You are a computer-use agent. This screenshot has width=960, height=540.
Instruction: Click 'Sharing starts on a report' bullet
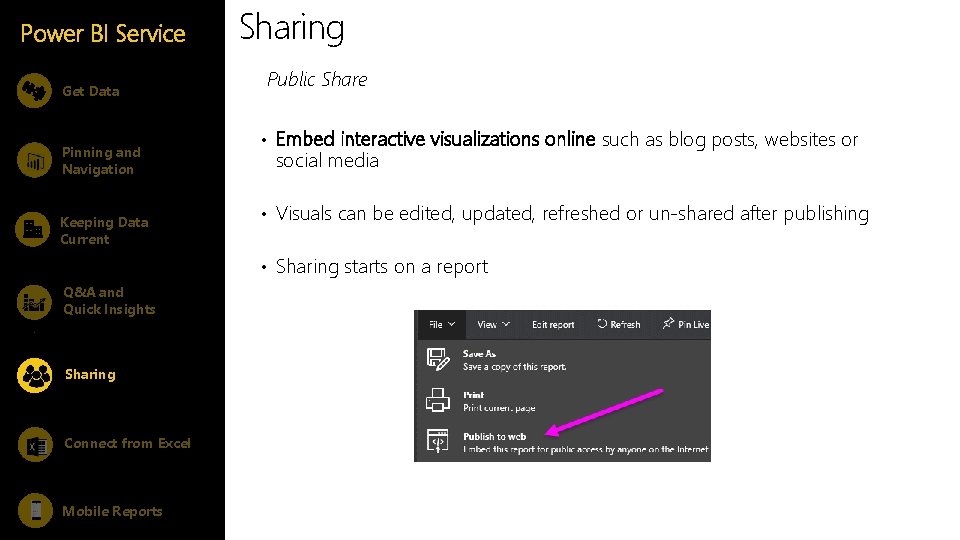381,267
